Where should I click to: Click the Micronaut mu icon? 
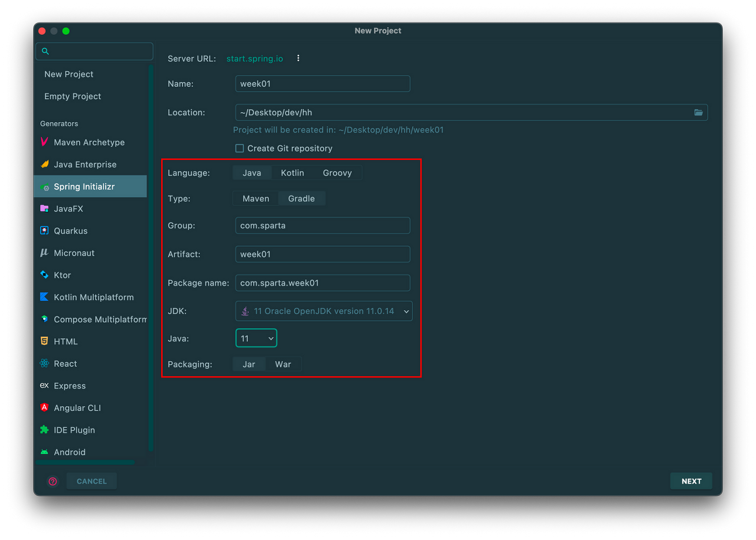point(44,253)
